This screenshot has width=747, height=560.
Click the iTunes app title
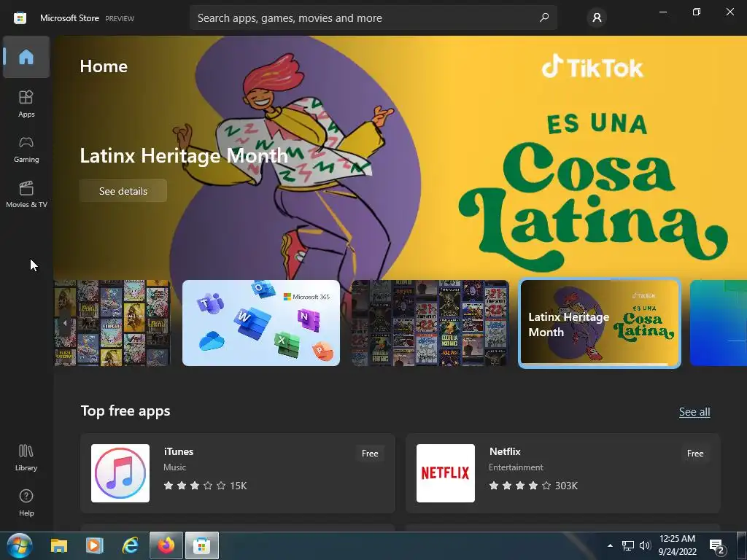179,451
